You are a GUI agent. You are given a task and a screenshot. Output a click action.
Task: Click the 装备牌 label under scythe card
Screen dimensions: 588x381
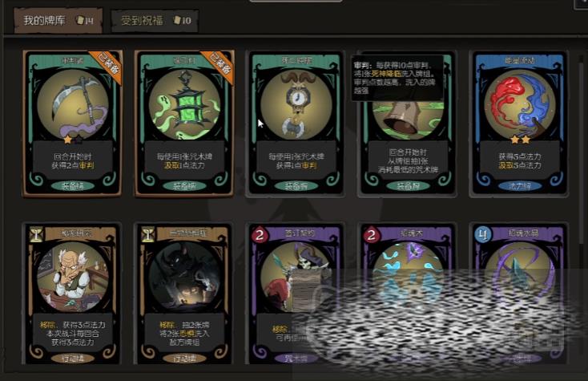pyautogui.click(x=72, y=186)
